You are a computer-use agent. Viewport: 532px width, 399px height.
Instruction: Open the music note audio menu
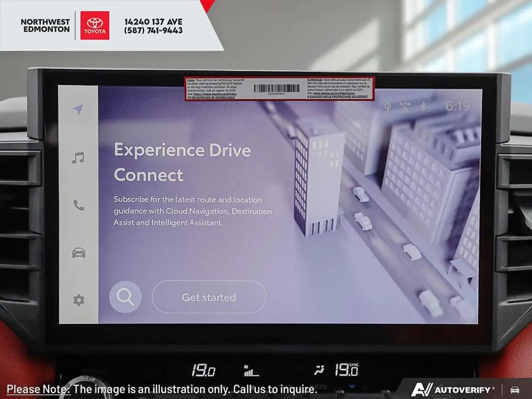(x=78, y=158)
